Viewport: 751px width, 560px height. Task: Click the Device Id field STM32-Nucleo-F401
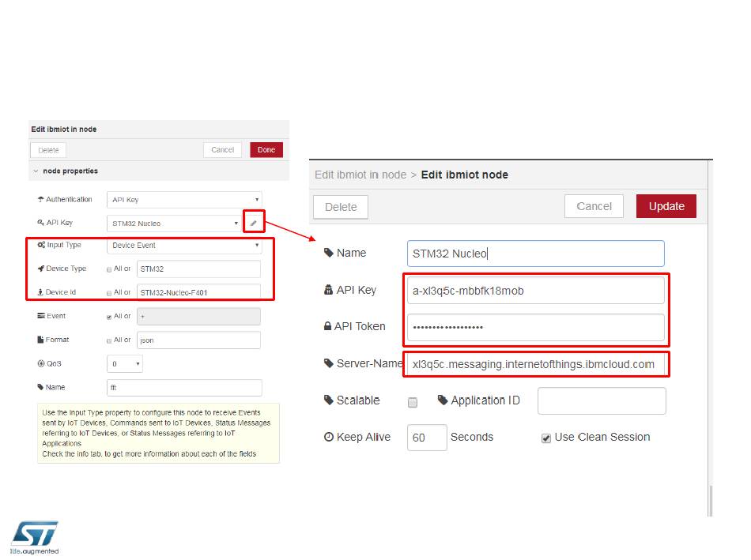pos(198,292)
